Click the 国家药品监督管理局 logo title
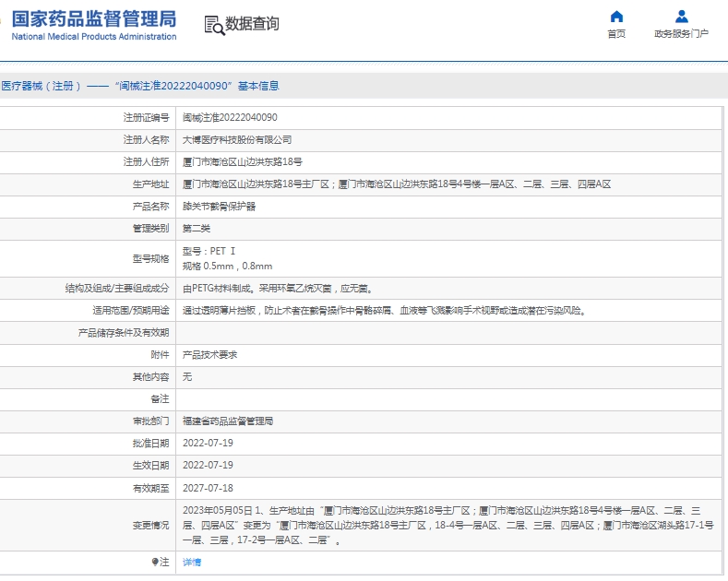The height and width of the screenshot is (581, 728). (x=93, y=18)
